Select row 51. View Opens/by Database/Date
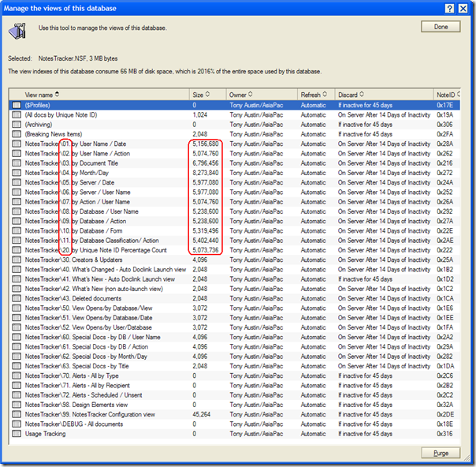Viewport: 476px width, 467px height. tap(234, 318)
